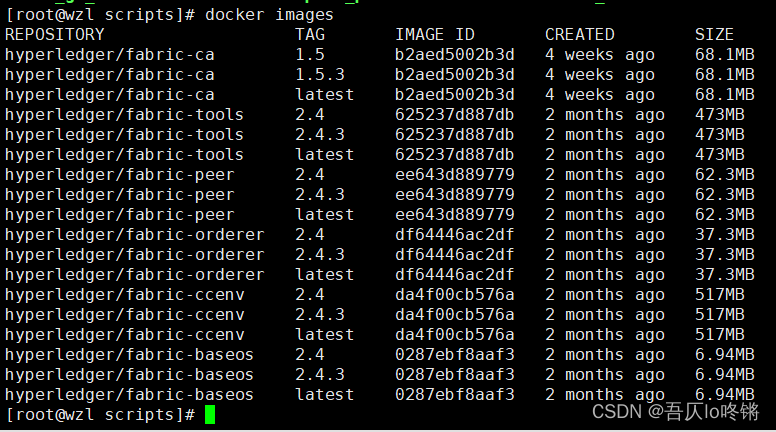Click image ID 0287ebf8aaf3 in fabric-baseos 2.4.3 row
The width and height of the screenshot is (776, 432).
pos(454,375)
